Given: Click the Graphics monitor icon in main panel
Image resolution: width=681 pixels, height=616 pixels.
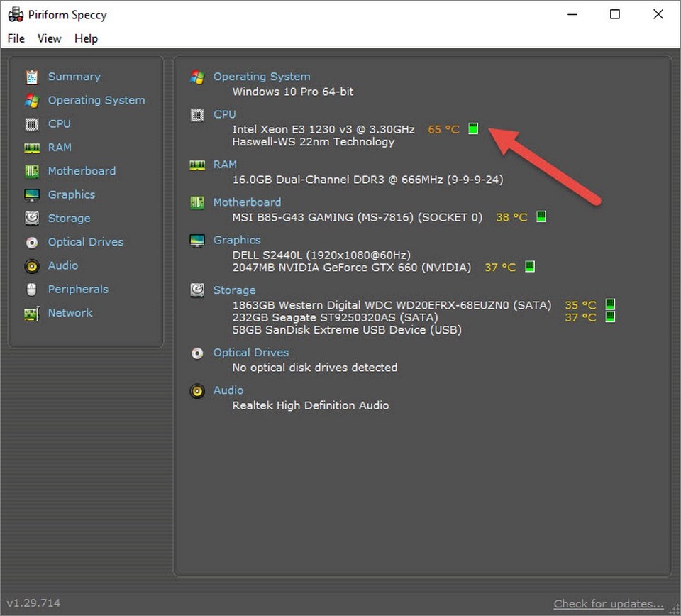Looking at the screenshot, I should point(197,241).
